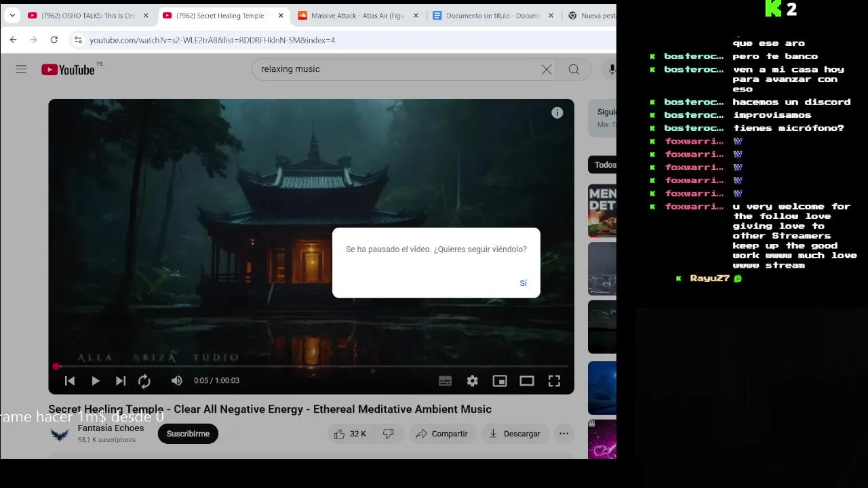868x488 pixels.
Task: Mute the video with the speaker icon
Action: (176, 381)
